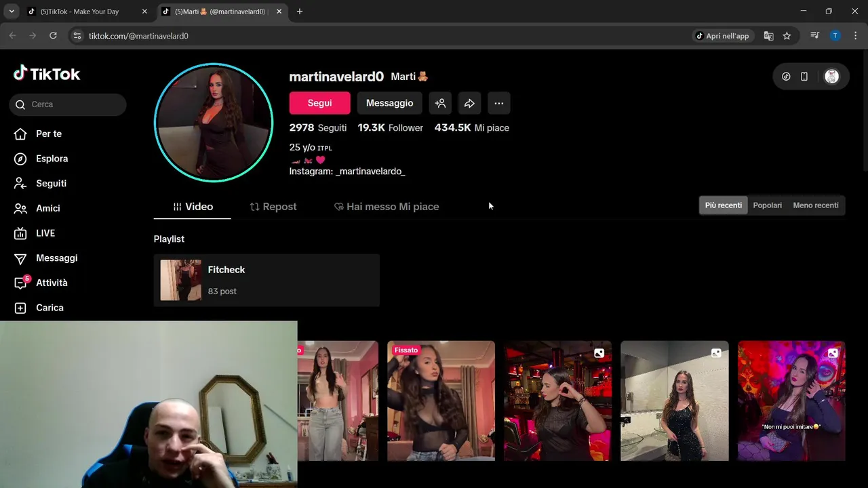Switch to the Repost tab
The height and width of the screenshot is (488, 868).
click(273, 207)
